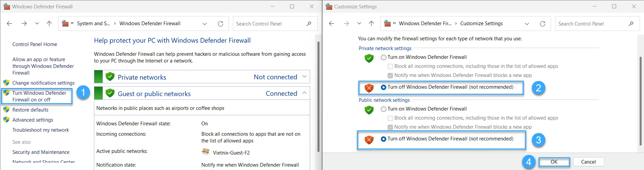Click shield icon beside Restore defaults

pos(6,110)
